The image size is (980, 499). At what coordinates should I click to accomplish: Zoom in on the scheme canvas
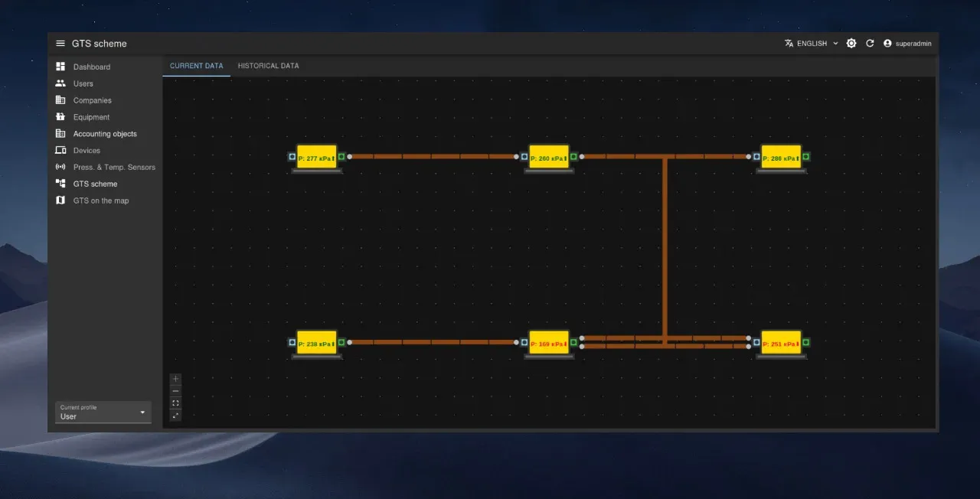click(x=175, y=379)
